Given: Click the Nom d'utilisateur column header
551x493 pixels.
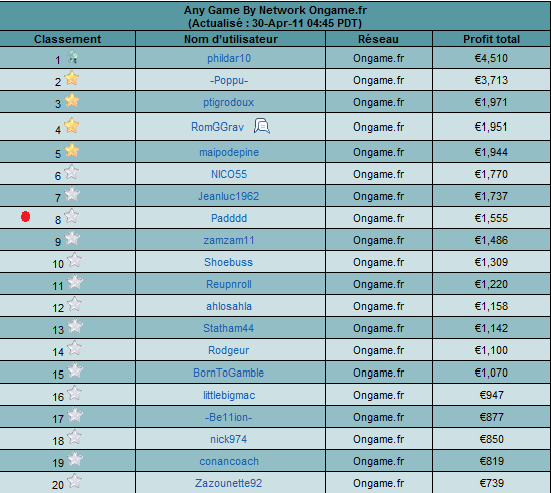Looking at the screenshot, I should click(x=231, y=39).
